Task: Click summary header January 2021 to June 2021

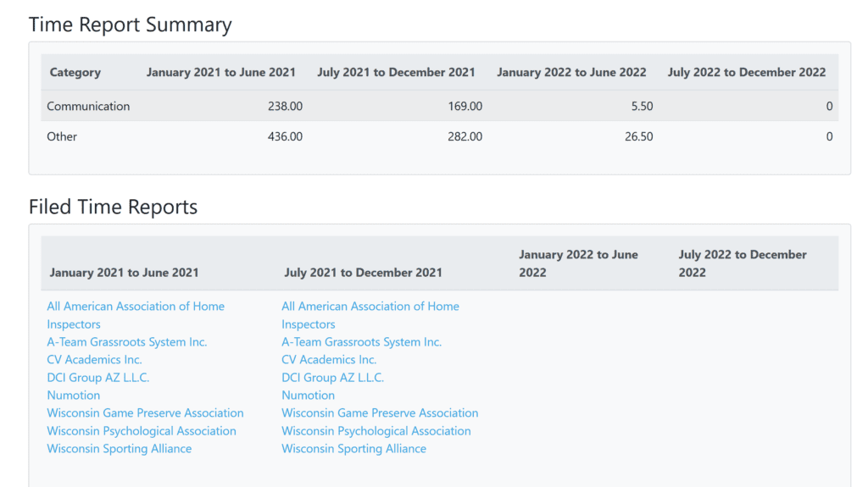Action: click(221, 73)
